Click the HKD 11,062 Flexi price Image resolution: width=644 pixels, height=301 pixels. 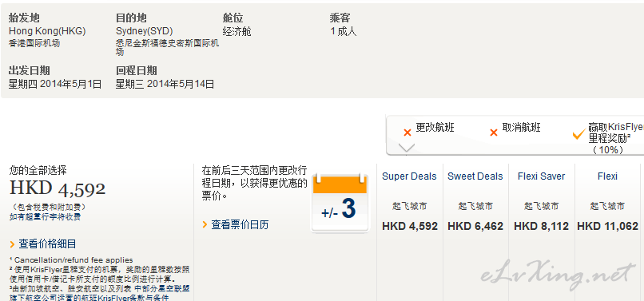click(607, 226)
